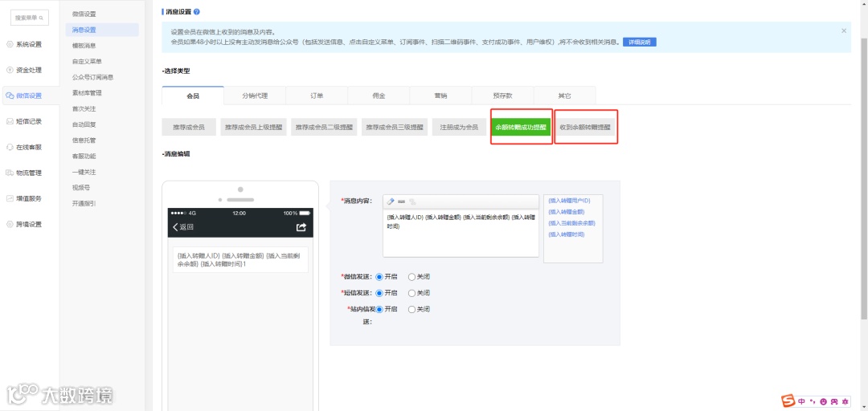Click the link icon in message editor toolbar
Image resolution: width=868 pixels, height=411 pixels.
point(412,201)
